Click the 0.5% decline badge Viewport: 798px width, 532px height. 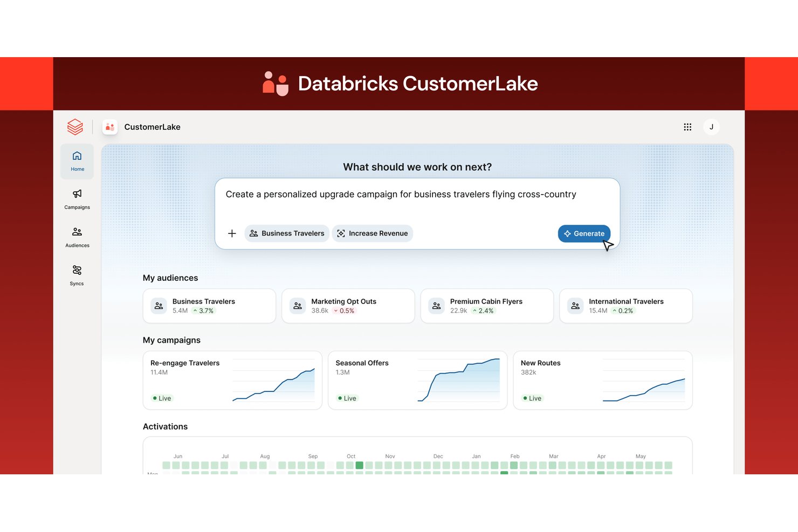tap(344, 311)
